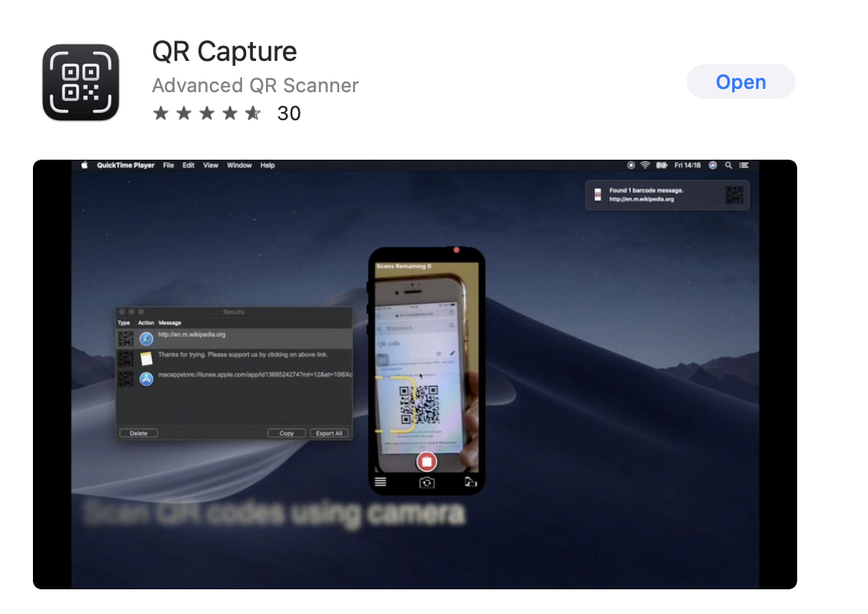Click the Wi-Fi menu bar icon

coord(645,165)
